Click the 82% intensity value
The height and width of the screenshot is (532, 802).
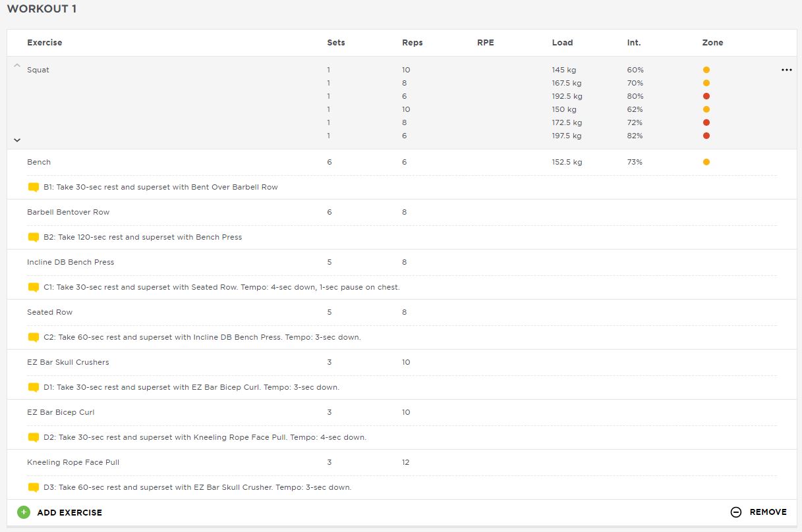point(635,136)
